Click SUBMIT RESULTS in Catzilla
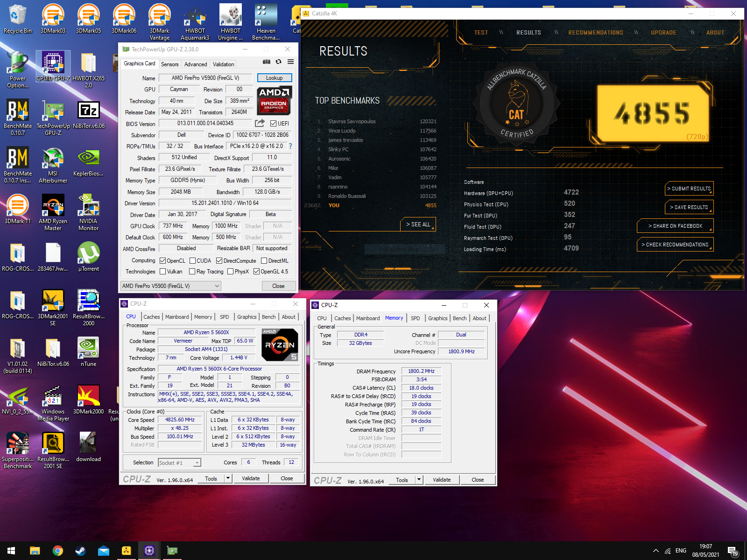 click(x=689, y=189)
